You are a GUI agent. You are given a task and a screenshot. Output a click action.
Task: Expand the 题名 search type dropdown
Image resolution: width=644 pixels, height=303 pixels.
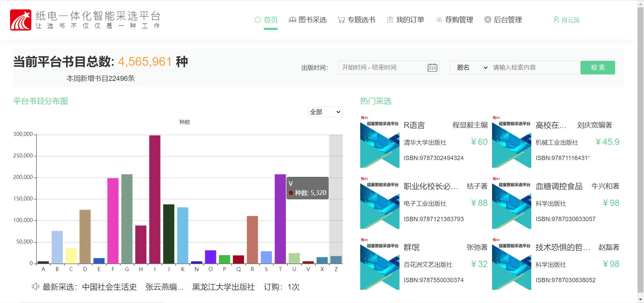472,68
